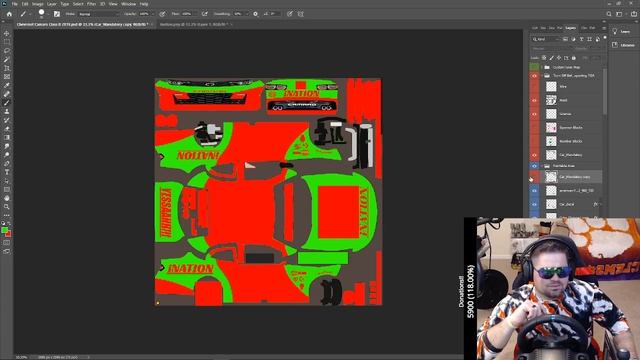
Task: Expand the Custom Spec Map group
Action: point(542,67)
